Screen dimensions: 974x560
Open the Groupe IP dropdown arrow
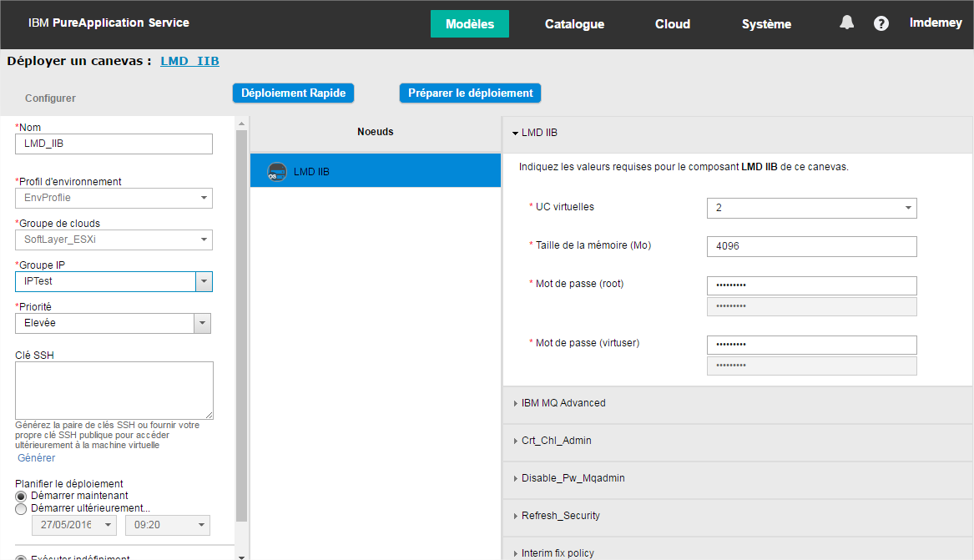click(x=204, y=282)
